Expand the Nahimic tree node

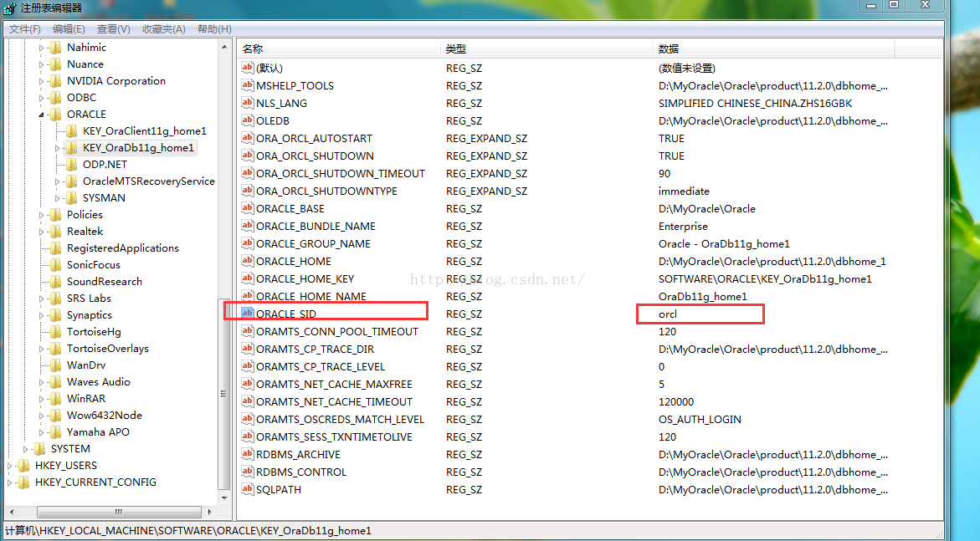[x=41, y=48]
